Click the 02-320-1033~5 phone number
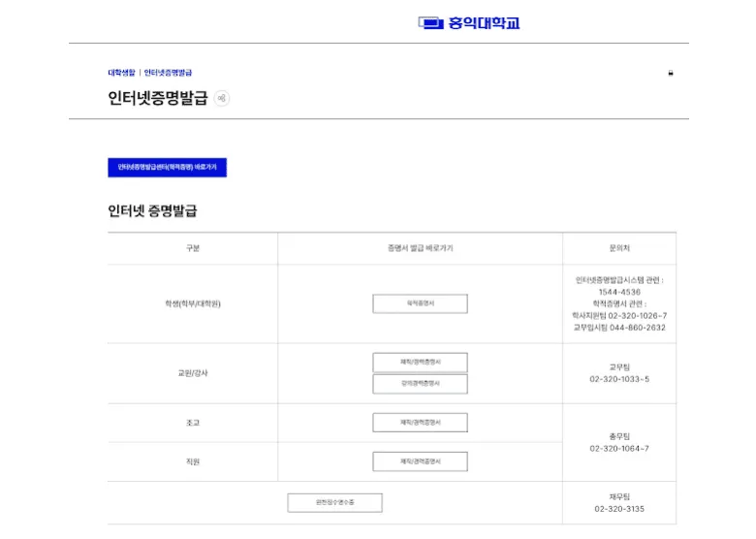756x539 pixels. tap(619, 379)
